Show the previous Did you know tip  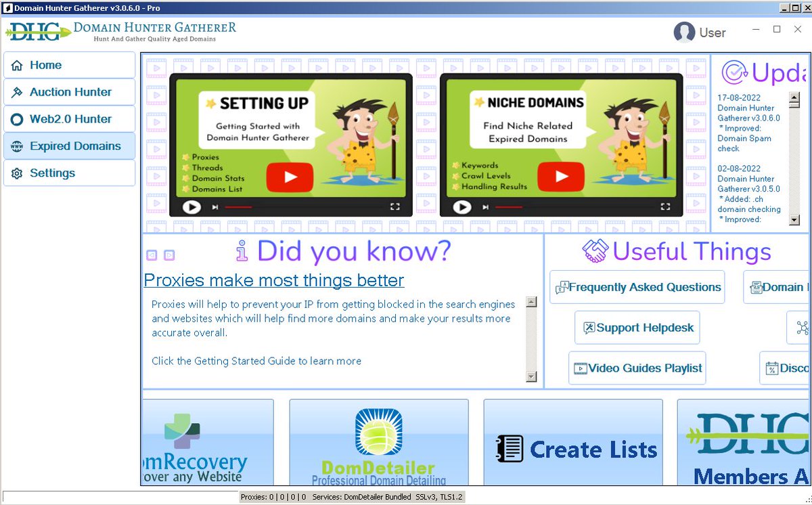[152, 255]
